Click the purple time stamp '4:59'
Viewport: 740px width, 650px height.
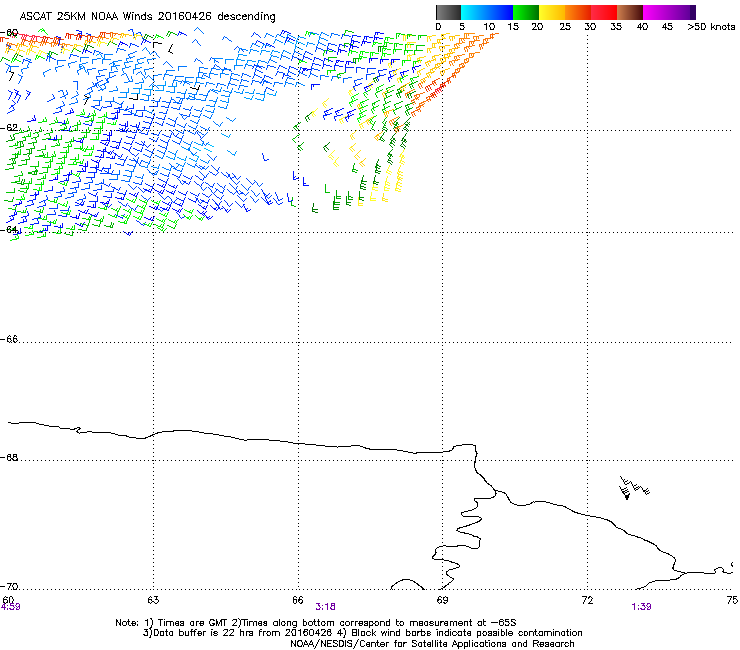[x=10, y=607]
